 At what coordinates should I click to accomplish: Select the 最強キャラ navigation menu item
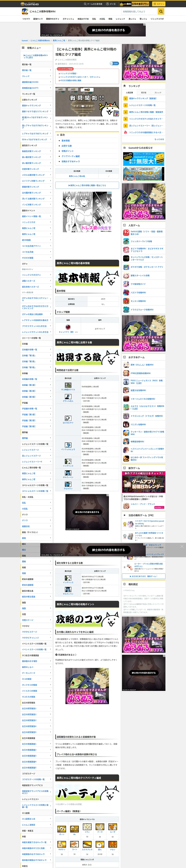click(38, 19)
